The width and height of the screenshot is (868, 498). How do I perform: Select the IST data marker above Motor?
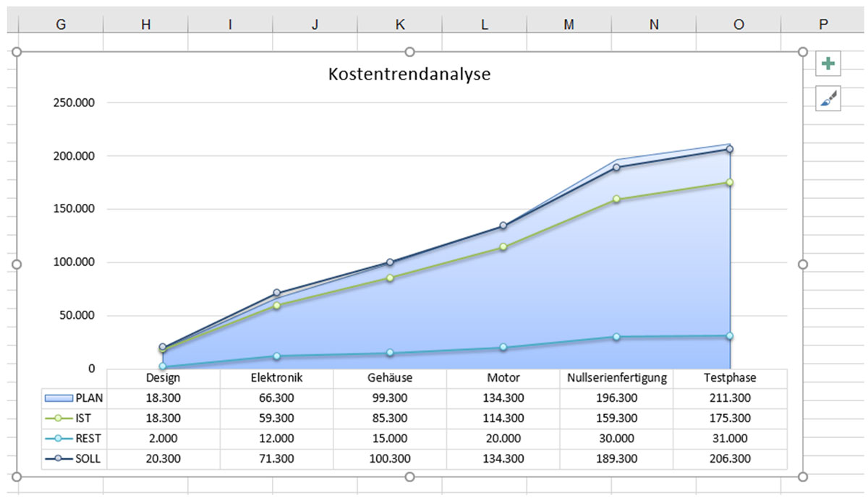click(501, 247)
